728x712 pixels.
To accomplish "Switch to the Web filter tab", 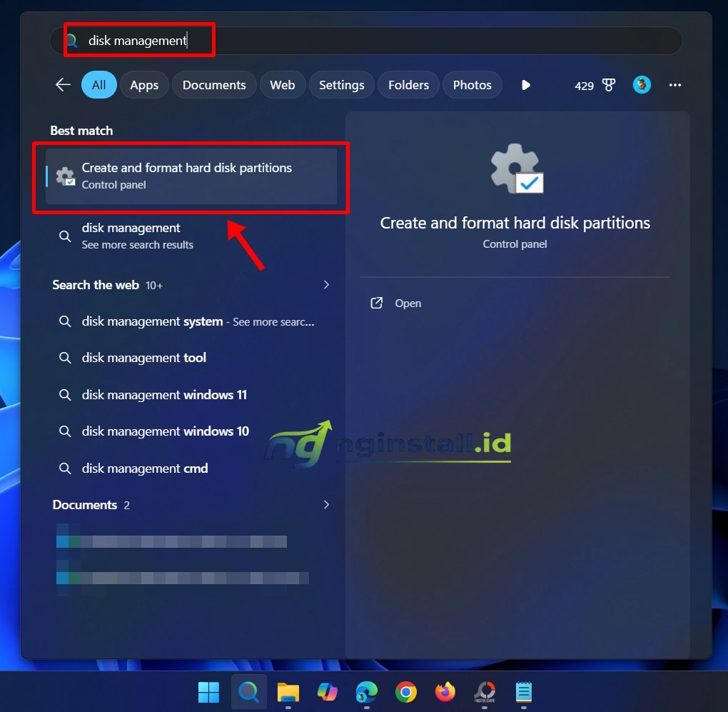I will [283, 84].
